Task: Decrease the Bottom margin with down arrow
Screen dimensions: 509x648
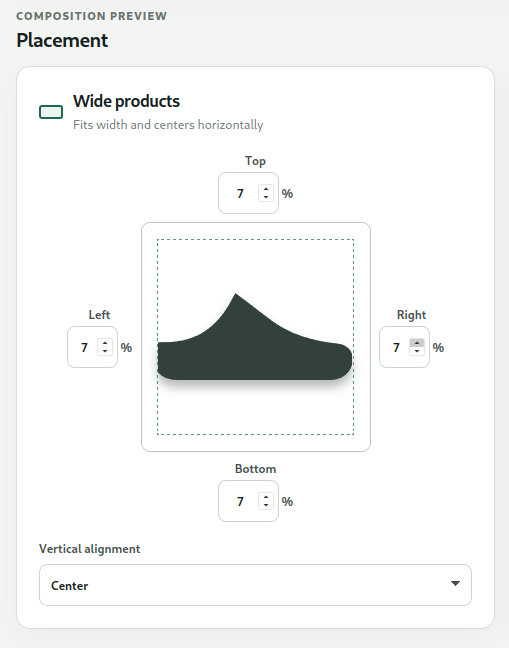Action: (x=266, y=505)
